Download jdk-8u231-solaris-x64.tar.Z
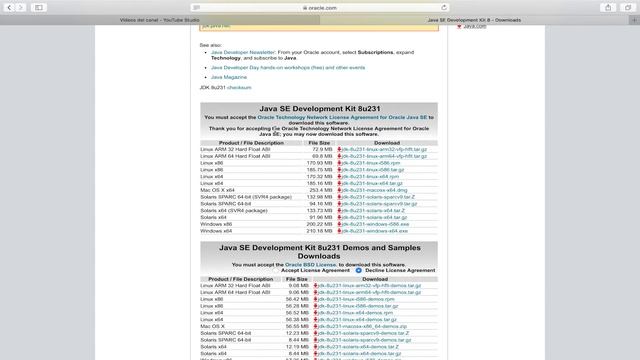This screenshot has height=360, width=640. (x=373, y=211)
